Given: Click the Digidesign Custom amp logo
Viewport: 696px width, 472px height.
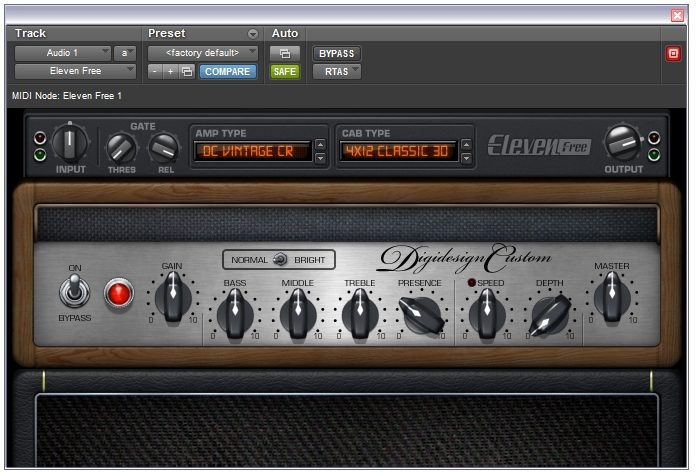Looking at the screenshot, I should click(464, 258).
